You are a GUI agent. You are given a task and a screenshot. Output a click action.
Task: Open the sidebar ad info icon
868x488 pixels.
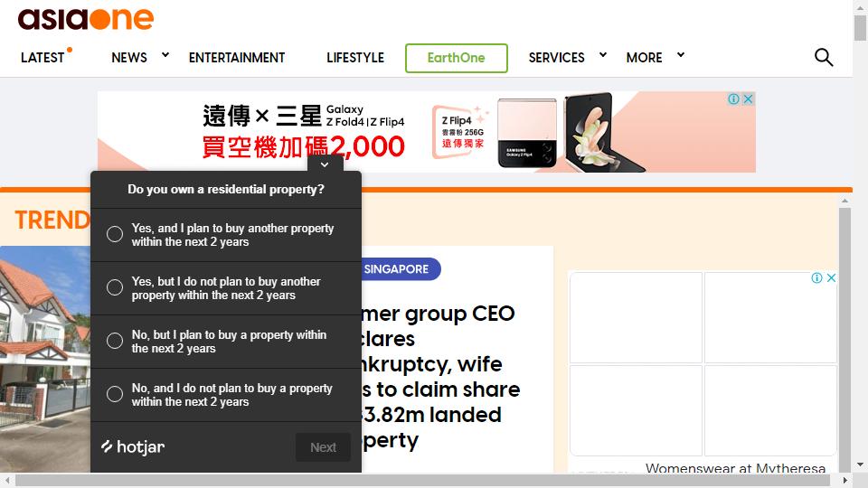click(816, 277)
